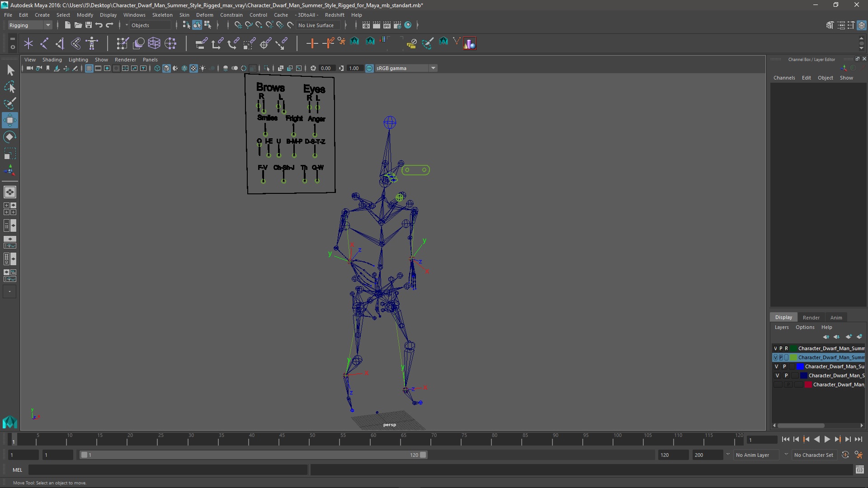
Task: Click the red layer color swatch
Action: click(808, 385)
